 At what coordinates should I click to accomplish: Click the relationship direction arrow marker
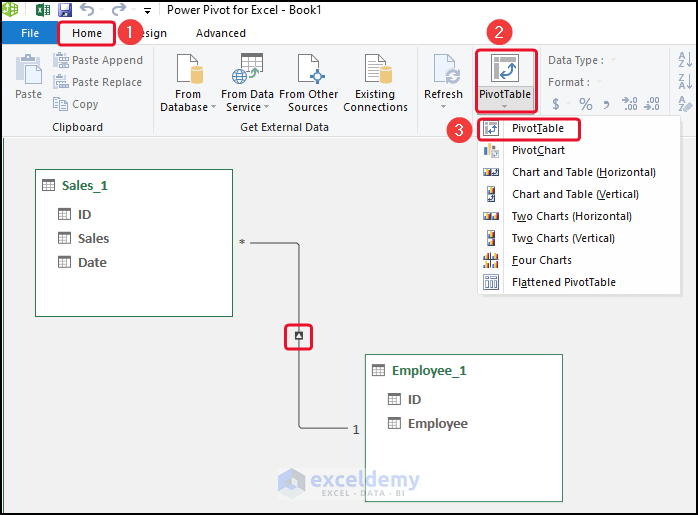299,336
